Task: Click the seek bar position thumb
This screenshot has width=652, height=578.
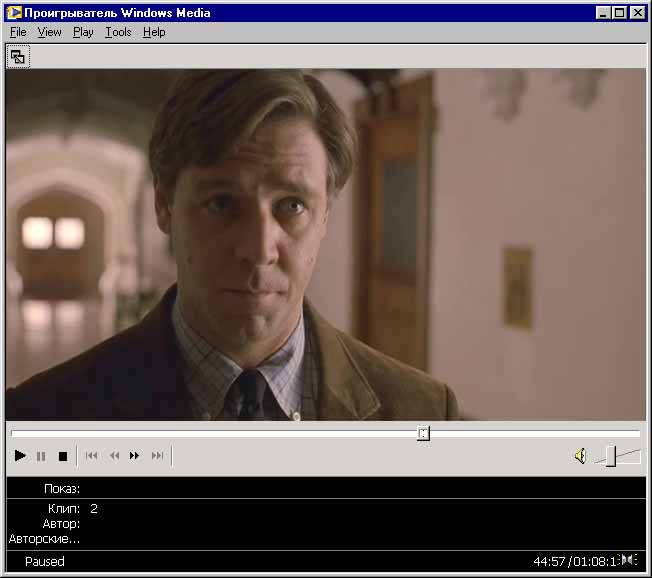Action: pos(423,433)
